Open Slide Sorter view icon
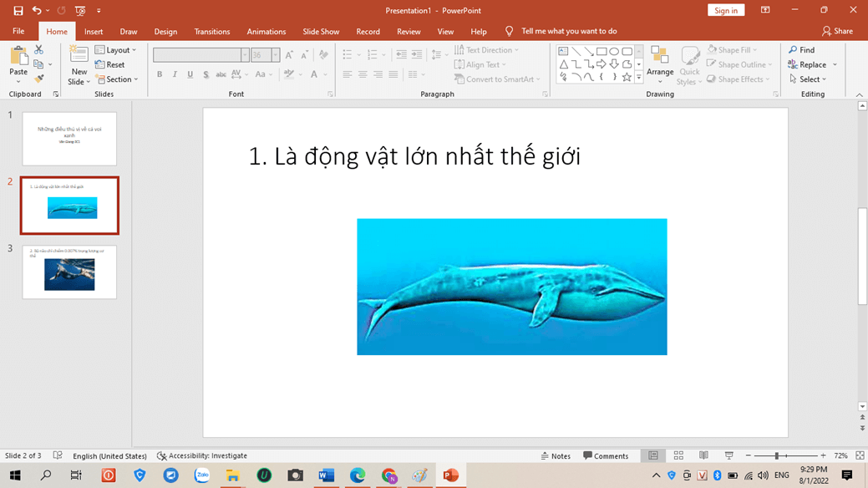 [x=678, y=456]
